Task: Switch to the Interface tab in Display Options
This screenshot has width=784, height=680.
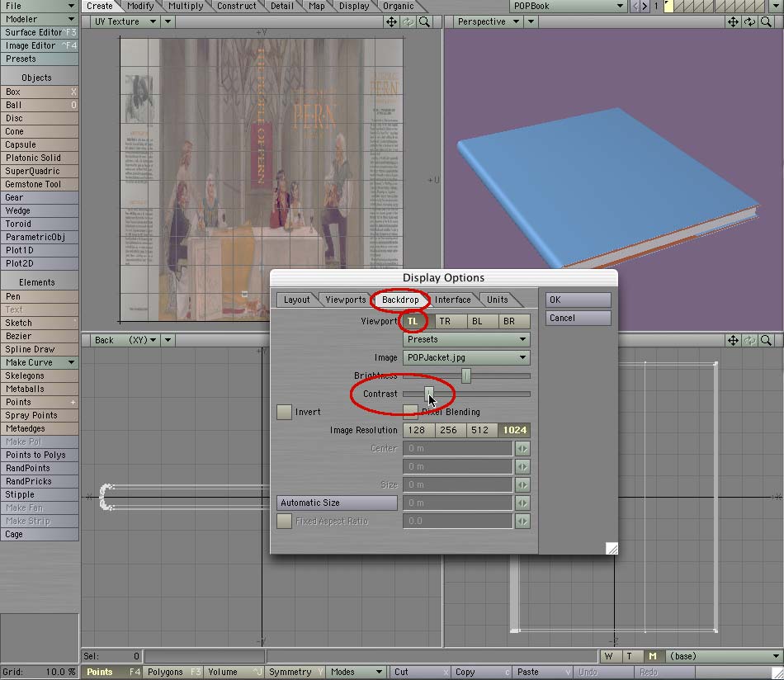Action: 452,300
